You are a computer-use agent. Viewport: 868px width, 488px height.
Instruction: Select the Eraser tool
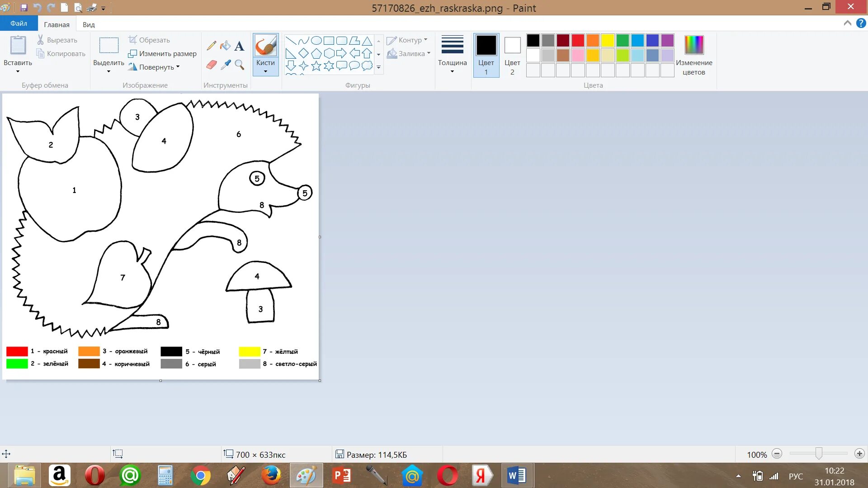pyautogui.click(x=212, y=65)
